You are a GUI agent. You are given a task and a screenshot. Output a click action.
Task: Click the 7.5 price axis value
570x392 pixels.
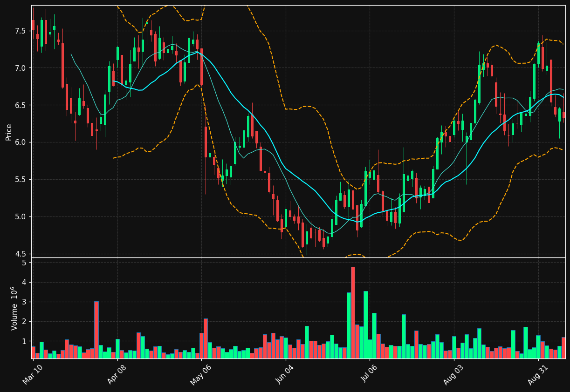(x=21, y=31)
